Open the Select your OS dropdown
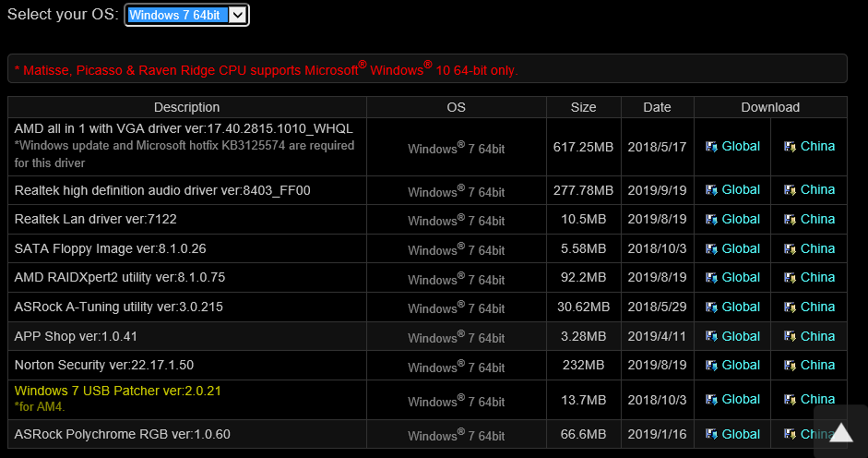 [186, 15]
